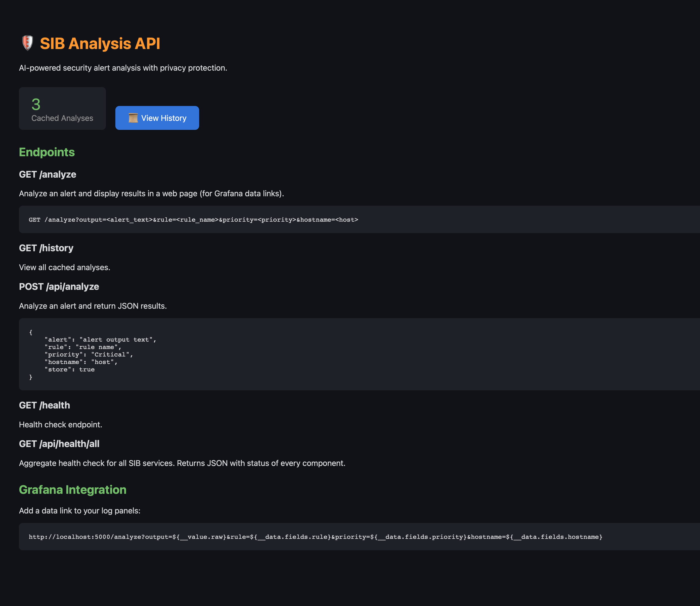Click the cached analyses count 3
Image resolution: width=700 pixels, height=606 pixels.
(36, 104)
